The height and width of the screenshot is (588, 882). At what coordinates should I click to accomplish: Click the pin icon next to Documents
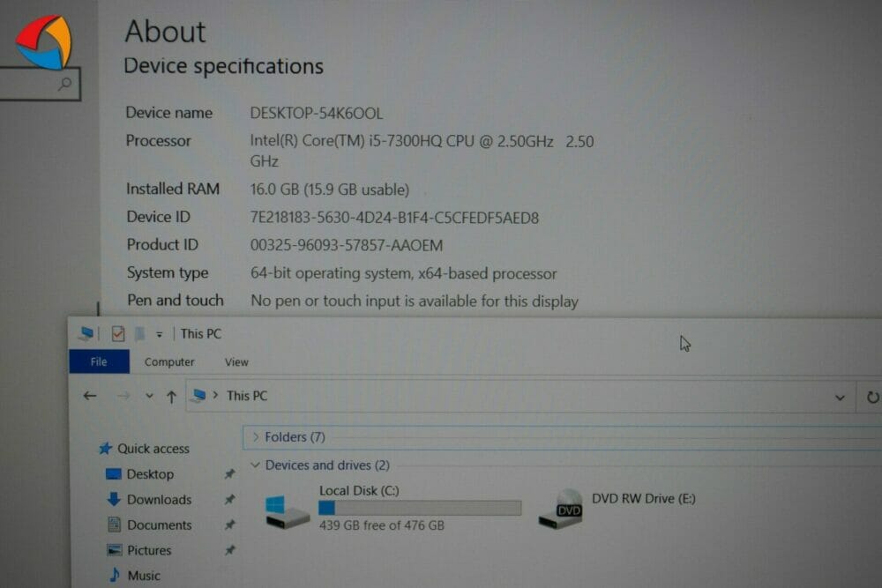click(229, 525)
